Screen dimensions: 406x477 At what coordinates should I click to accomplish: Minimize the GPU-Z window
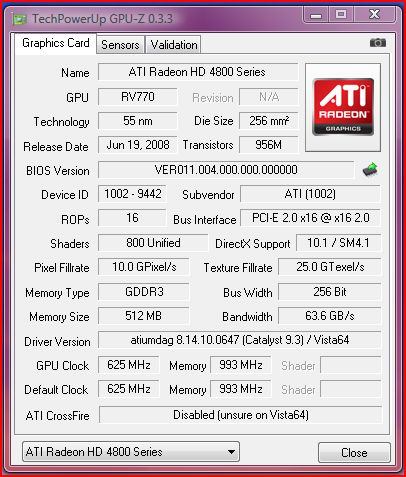316,15
